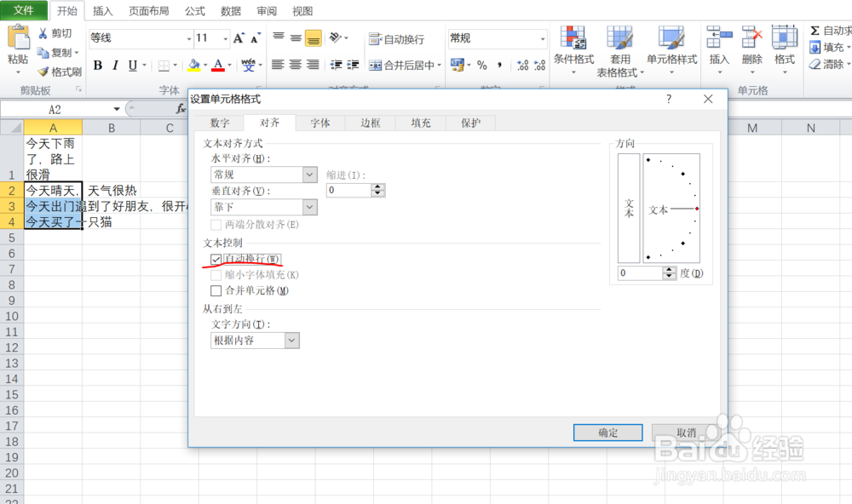The height and width of the screenshot is (504, 852).
Task: Decrease font size with small A
Action: point(255,38)
